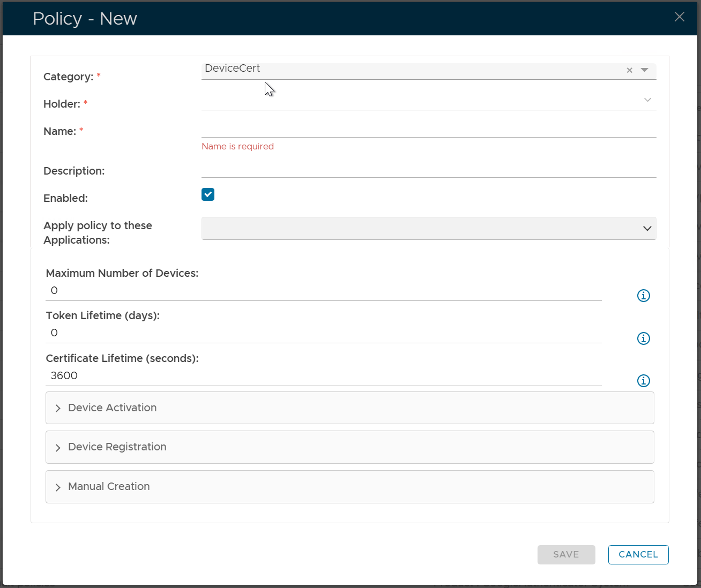
Task: Close the Policy - New dialog
Action: (x=679, y=17)
